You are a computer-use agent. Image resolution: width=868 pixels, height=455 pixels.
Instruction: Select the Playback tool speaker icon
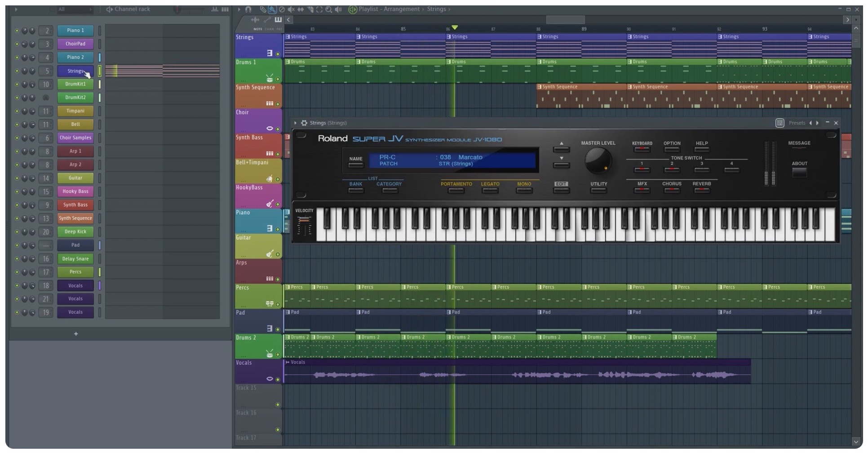(338, 9)
